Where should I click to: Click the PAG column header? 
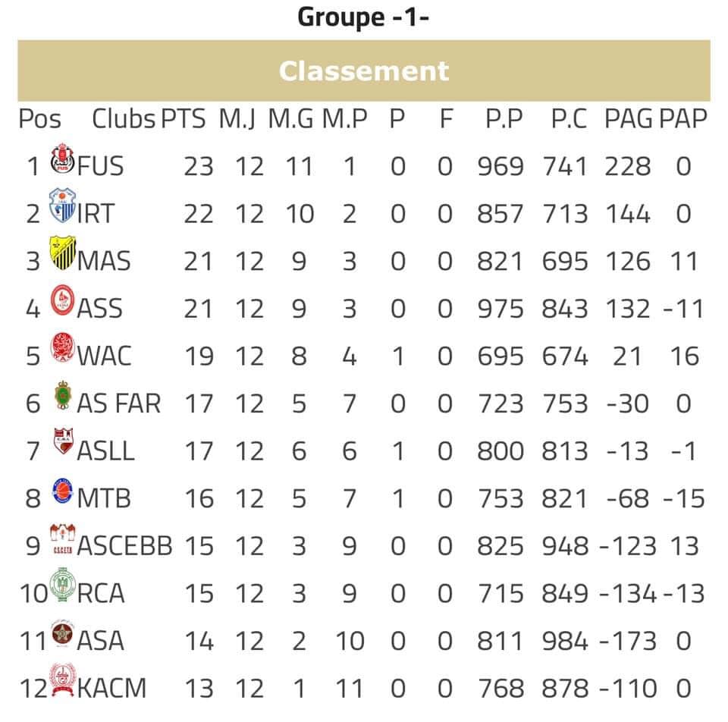628,119
